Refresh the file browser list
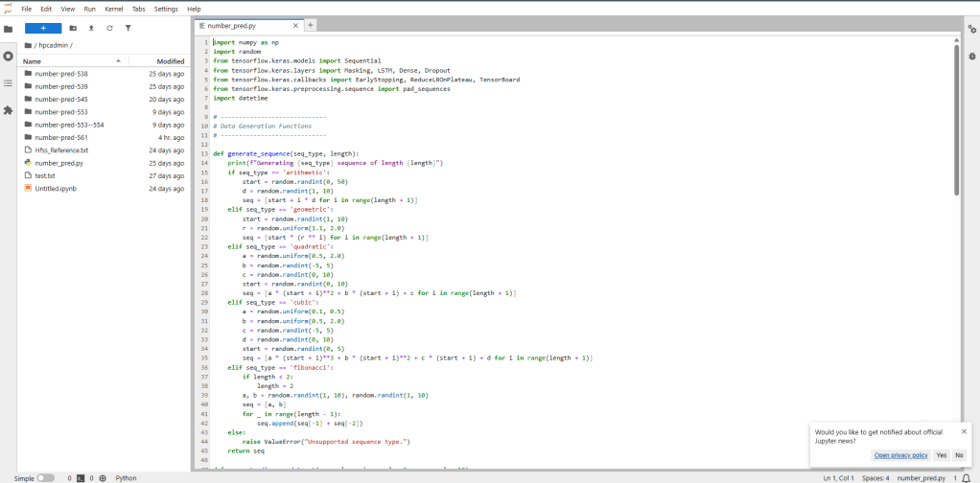 coord(109,28)
